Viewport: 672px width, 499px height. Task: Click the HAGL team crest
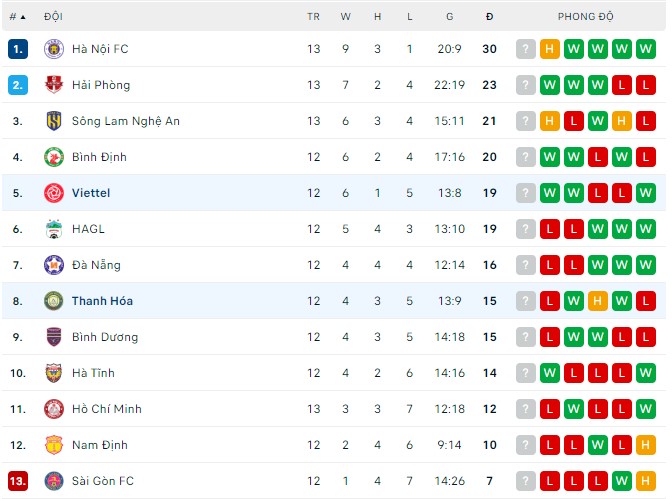coord(53,229)
